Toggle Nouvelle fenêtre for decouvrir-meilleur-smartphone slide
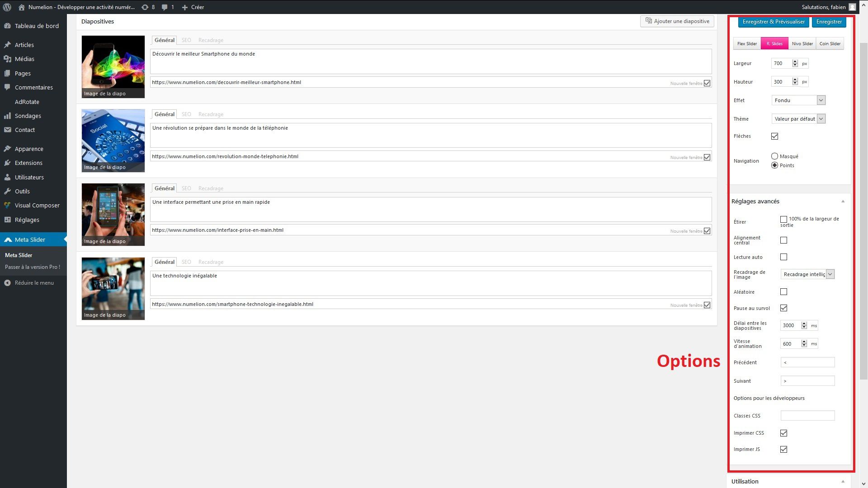Viewport: 868px width, 488px height. [x=707, y=83]
